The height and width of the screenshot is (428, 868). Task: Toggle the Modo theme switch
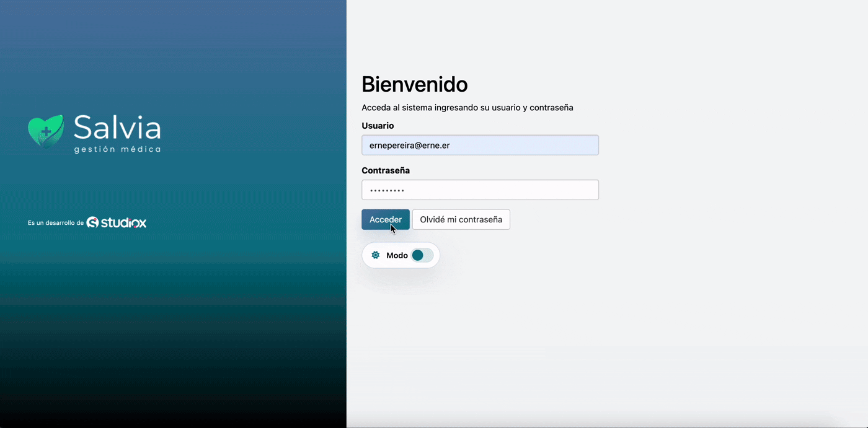(422, 255)
